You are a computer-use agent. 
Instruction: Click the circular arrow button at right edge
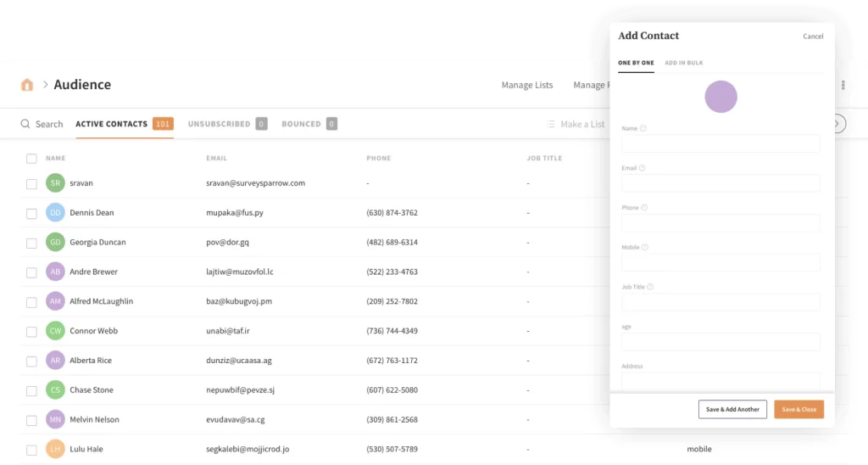(839, 124)
